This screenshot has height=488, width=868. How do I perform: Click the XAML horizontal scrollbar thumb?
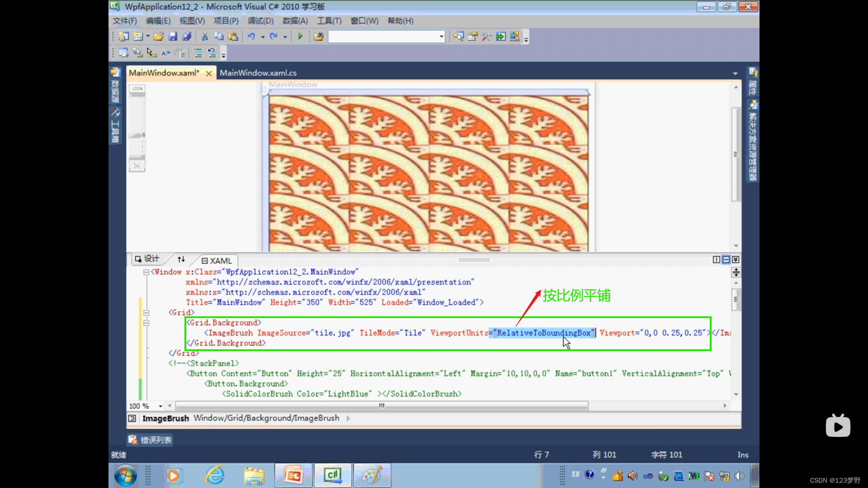pyautogui.click(x=382, y=406)
